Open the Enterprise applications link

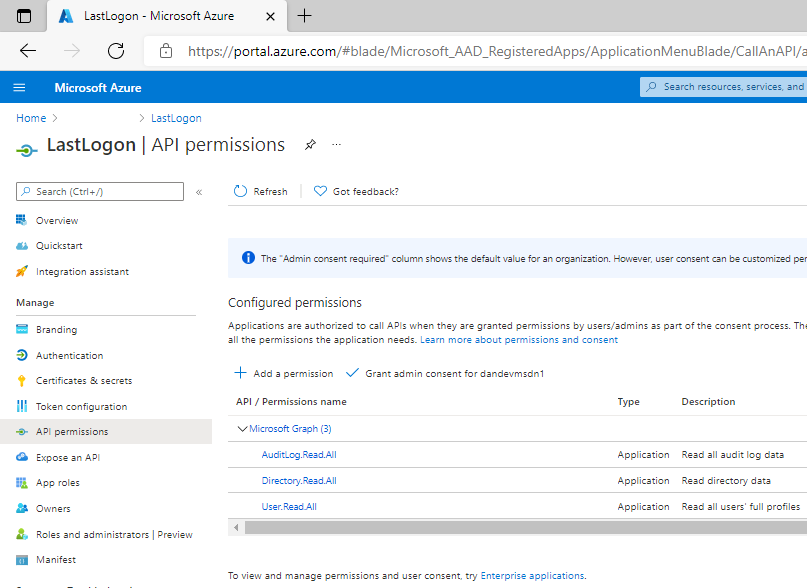[532, 575]
